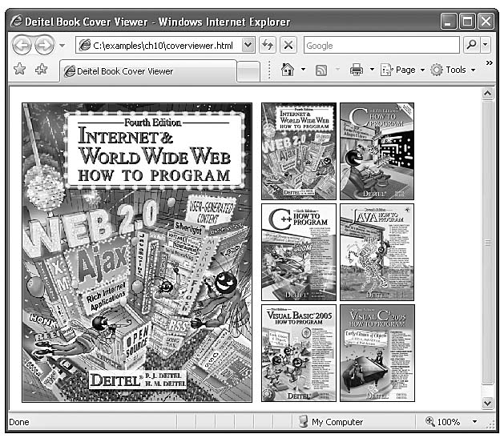Viewport: 504px width, 442px height.
Task: Expand the Print options dropdown arrow
Action: [372, 70]
